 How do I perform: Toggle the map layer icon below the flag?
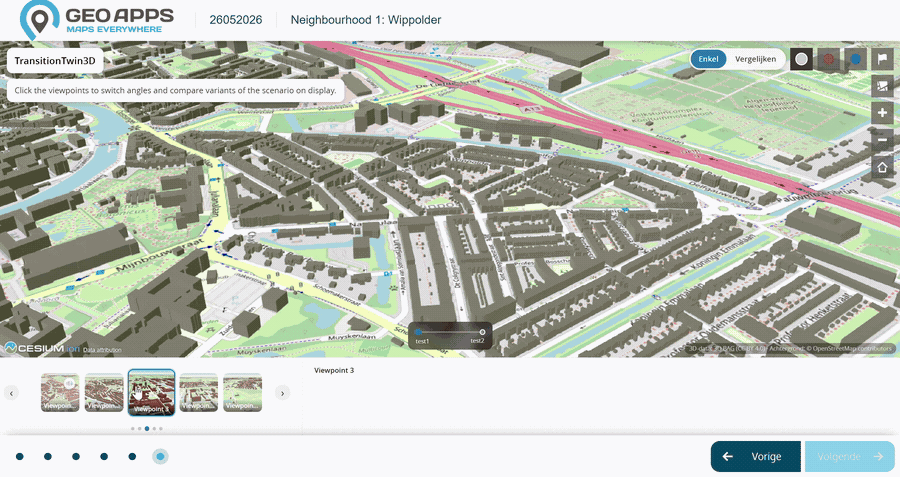(882, 86)
